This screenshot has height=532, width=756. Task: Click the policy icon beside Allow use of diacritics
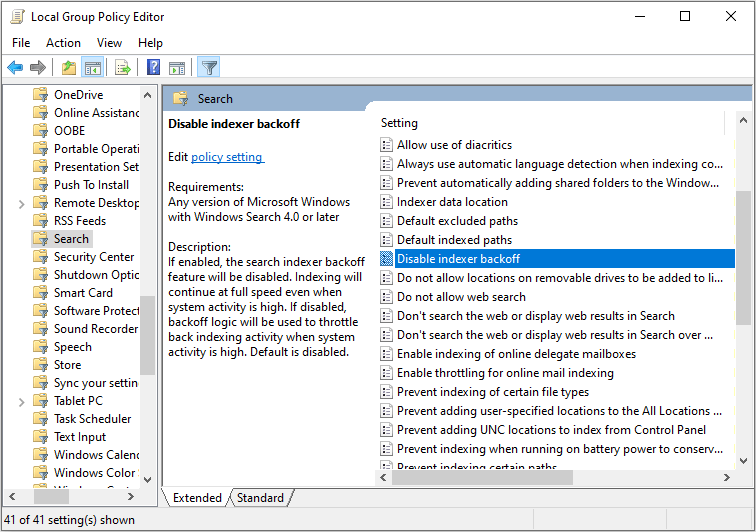click(386, 145)
